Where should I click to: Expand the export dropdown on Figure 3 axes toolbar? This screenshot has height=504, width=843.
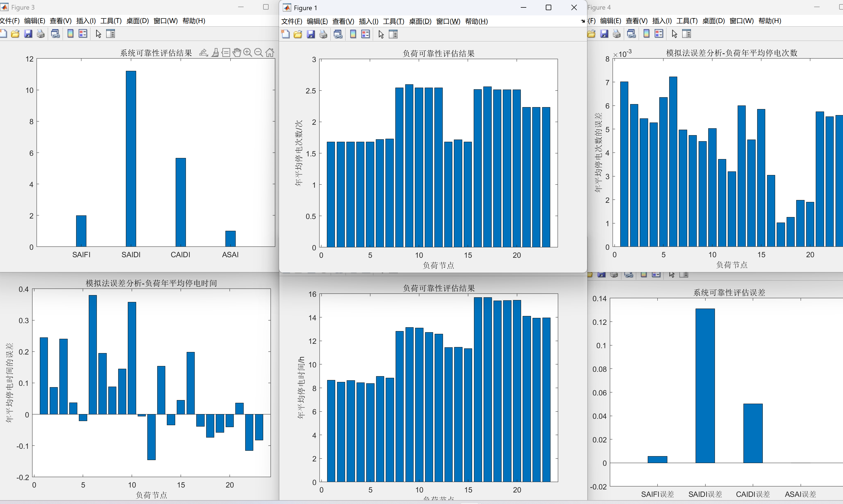pyautogui.click(x=203, y=53)
